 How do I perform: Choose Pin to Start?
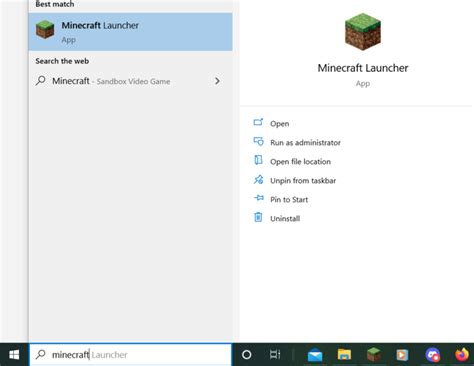[289, 200]
